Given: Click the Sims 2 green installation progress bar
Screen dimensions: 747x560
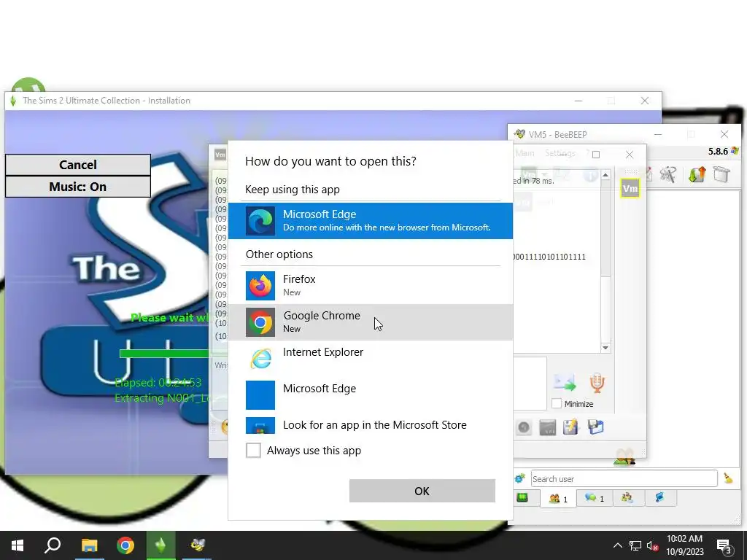Looking at the screenshot, I should (x=164, y=354).
